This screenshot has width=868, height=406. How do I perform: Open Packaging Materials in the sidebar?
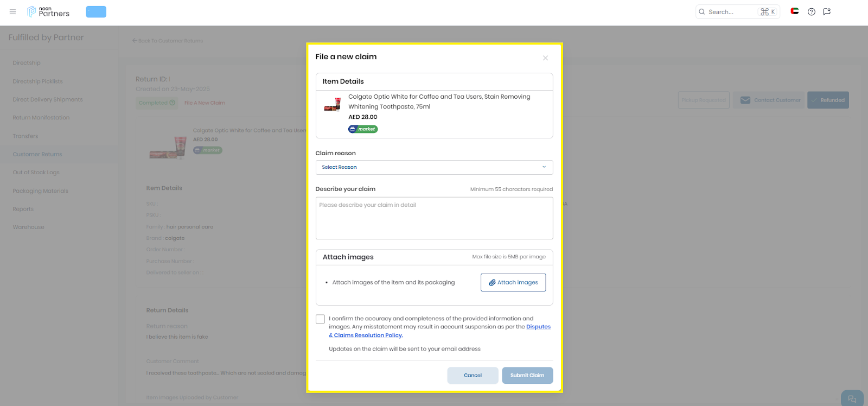pos(41,191)
